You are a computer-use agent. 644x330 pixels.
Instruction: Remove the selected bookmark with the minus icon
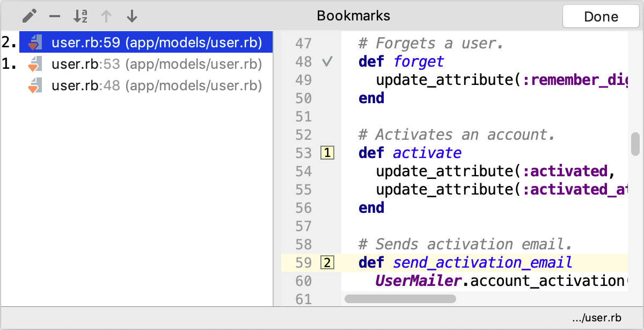[54, 16]
